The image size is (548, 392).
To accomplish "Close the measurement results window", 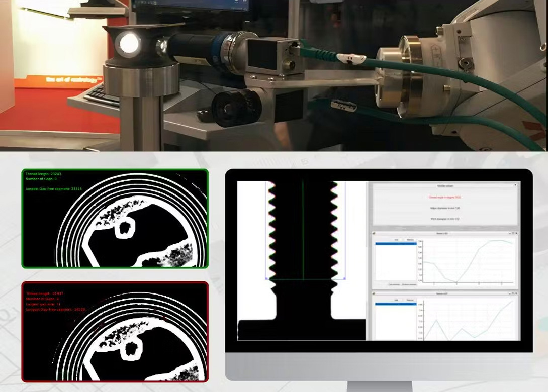I will [x=515, y=185].
